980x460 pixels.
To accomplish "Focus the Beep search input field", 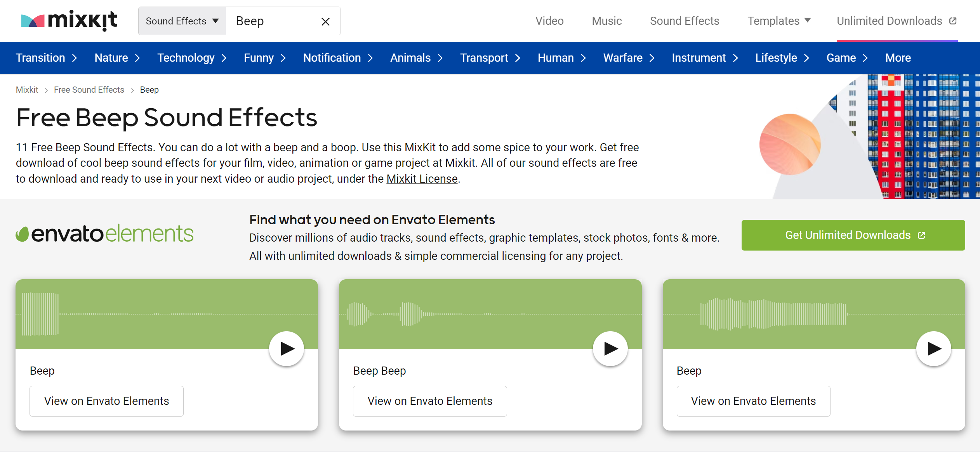I will point(272,21).
